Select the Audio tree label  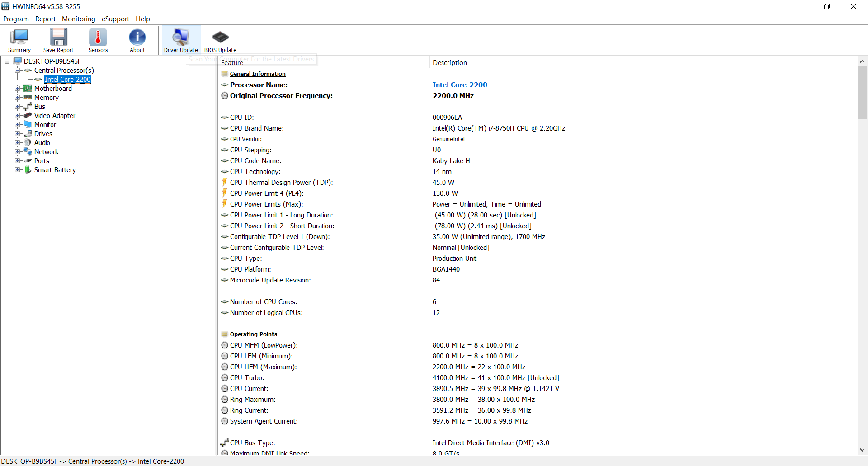click(42, 142)
